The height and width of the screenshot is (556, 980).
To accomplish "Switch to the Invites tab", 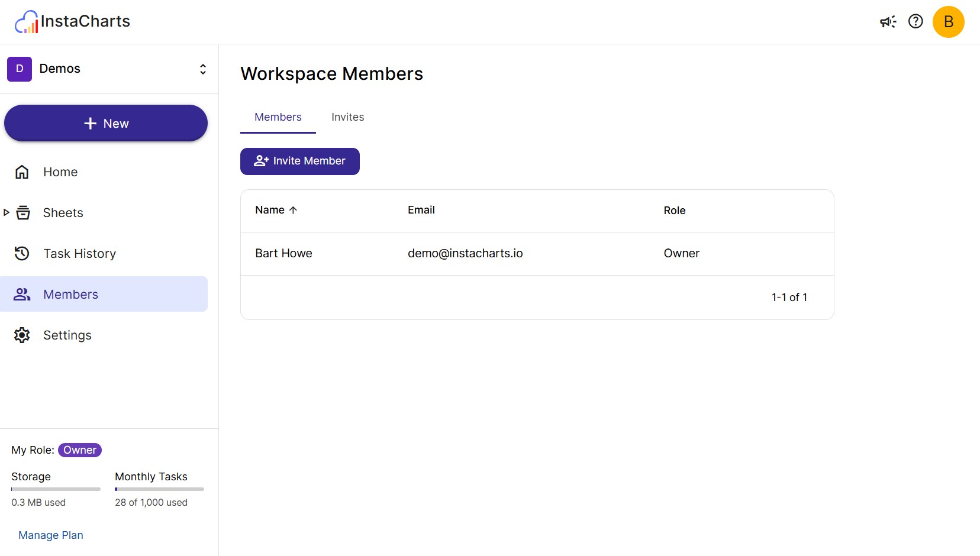I will [x=347, y=117].
